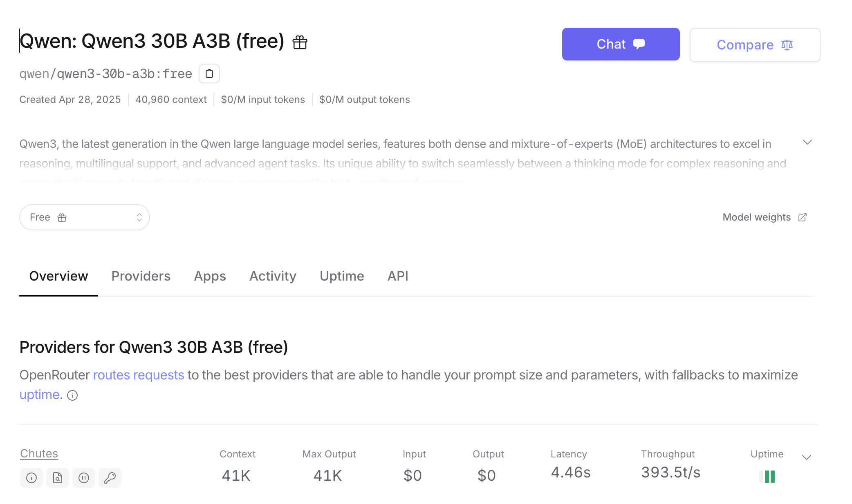Open the Chutes data policy document icon
Screen dimensions: 852x504
click(x=58, y=478)
